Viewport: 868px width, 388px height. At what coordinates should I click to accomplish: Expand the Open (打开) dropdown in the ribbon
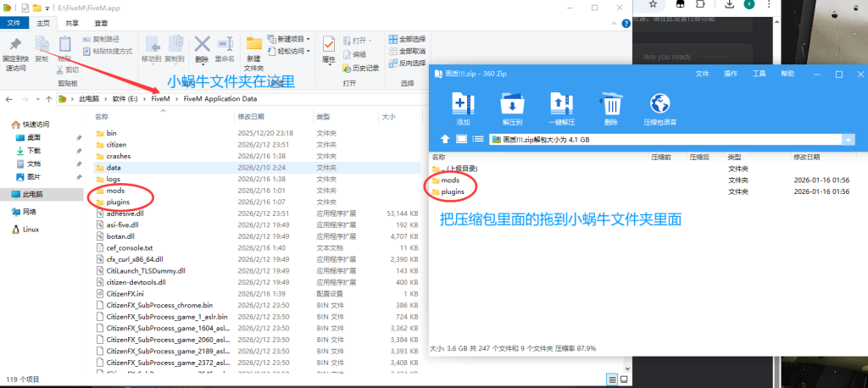click(x=370, y=41)
